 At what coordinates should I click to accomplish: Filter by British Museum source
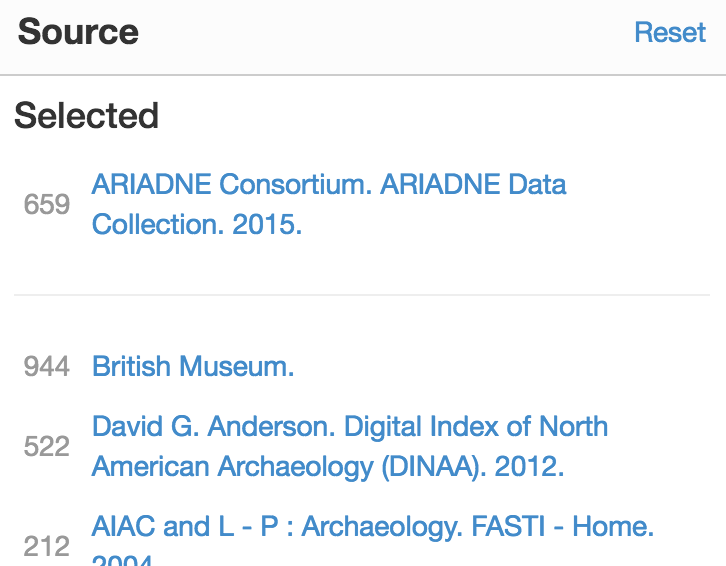[x=193, y=366]
